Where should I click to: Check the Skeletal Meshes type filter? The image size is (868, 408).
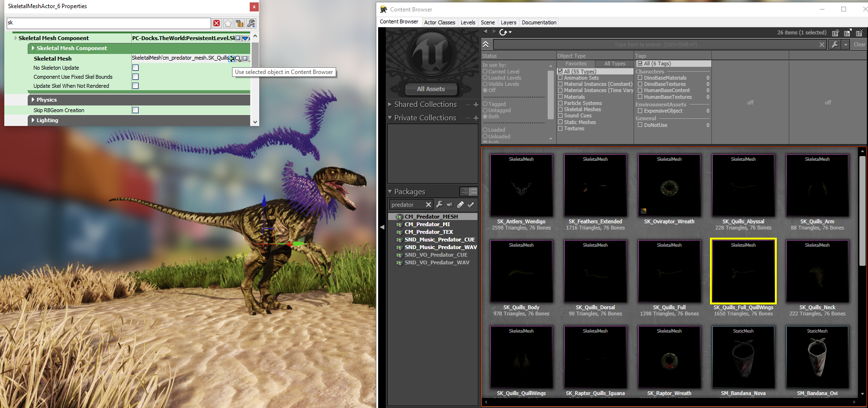pos(561,109)
